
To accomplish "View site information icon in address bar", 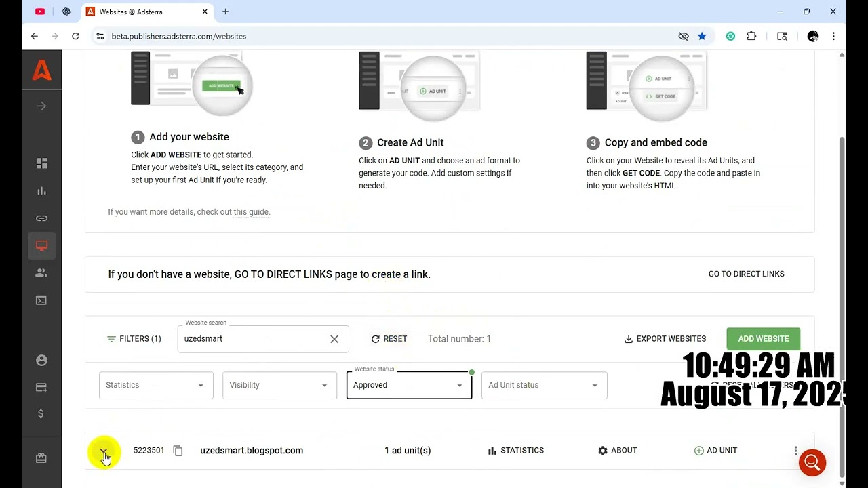I will tap(100, 36).
